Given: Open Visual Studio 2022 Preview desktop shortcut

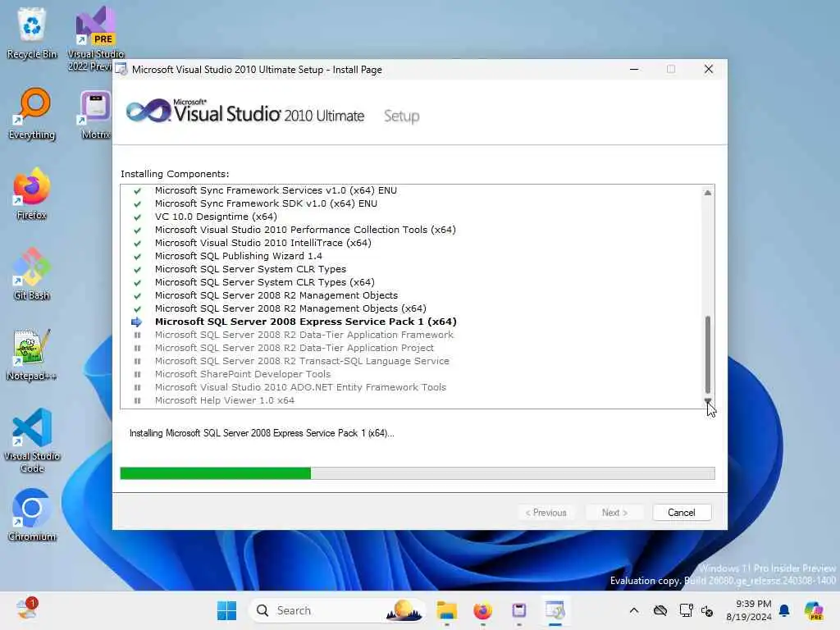Looking at the screenshot, I should [x=95, y=38].
